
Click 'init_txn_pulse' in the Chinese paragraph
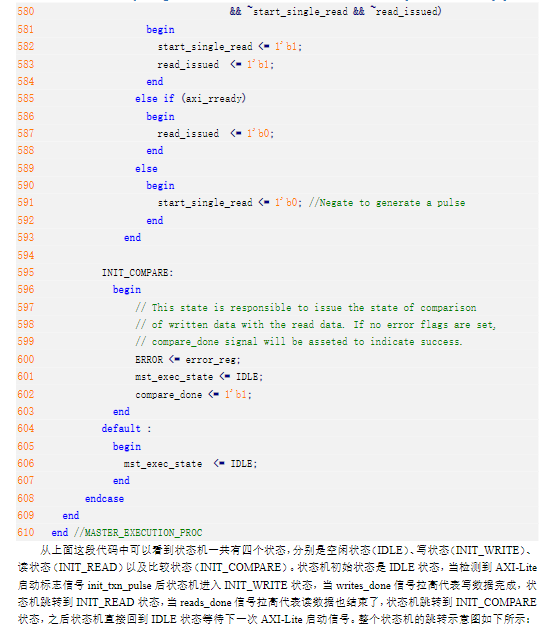pyautogui.click(x=119, y=586)
